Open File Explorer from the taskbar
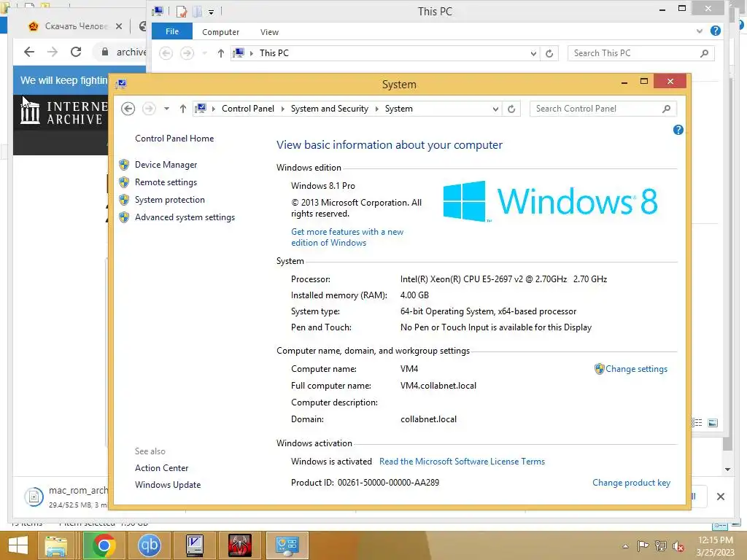The width and height of the screenshot is (747, 560). point(55,545)
